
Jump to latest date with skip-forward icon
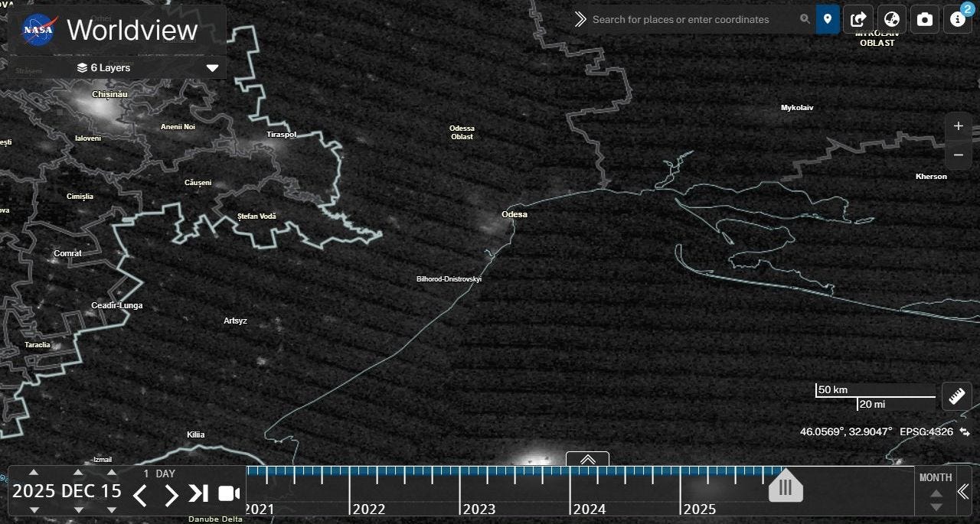coord(198,493)
